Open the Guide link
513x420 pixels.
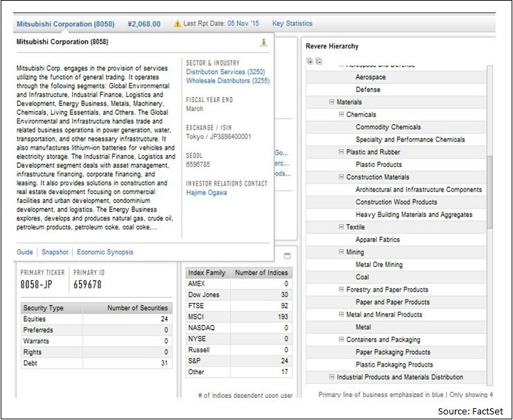pos(25,252)
